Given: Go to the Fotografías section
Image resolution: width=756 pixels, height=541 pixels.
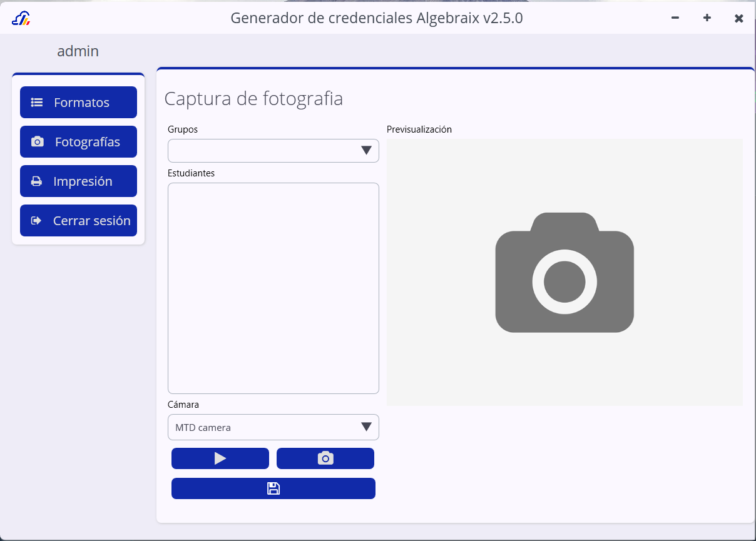Looking at the screenshot, I should tap(78, 142).
